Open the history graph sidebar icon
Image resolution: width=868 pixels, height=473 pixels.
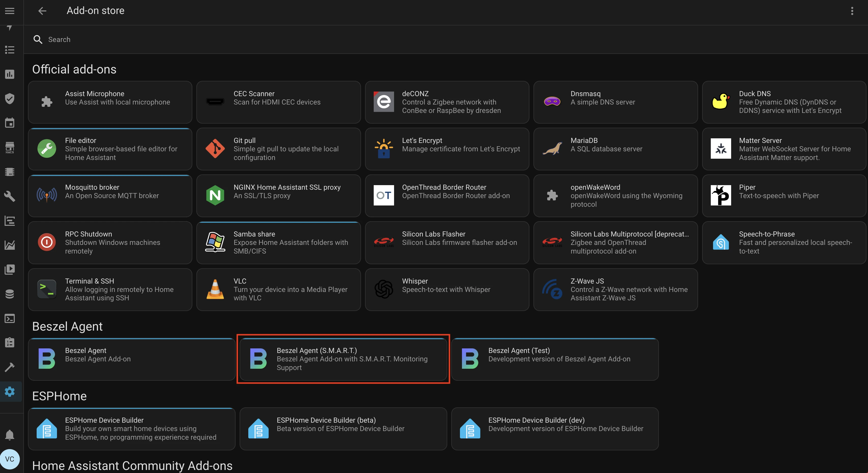(x=9, y=245)
